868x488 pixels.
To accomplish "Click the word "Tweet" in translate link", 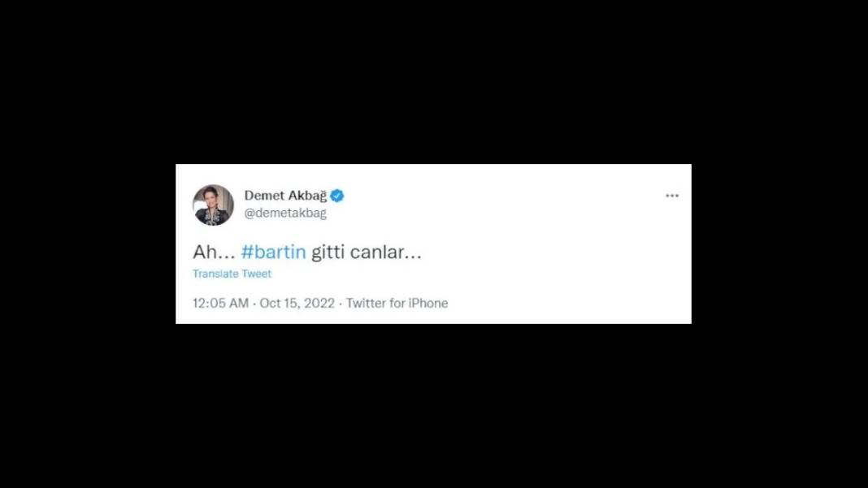I will (256, 274).
